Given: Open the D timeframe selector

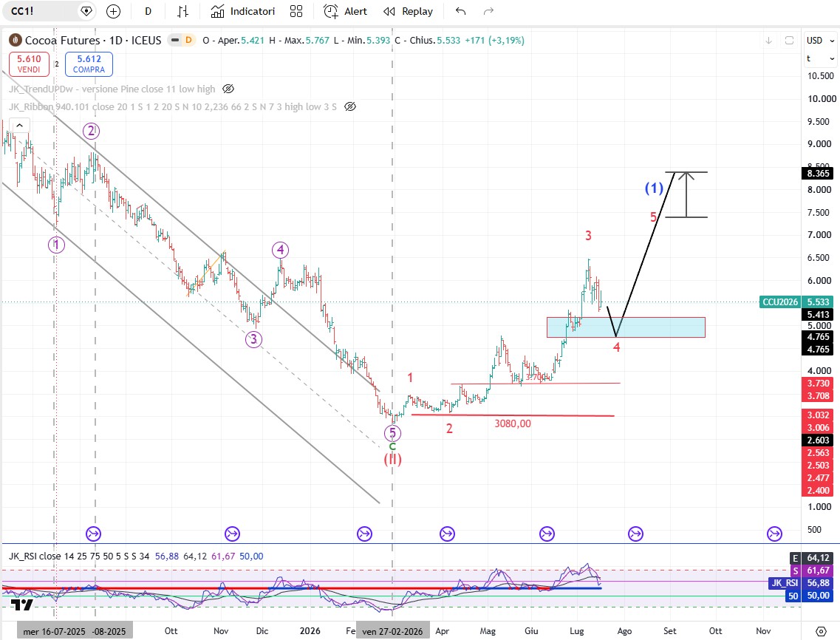Looking at the screenshot, I should (x=148, y=11).
